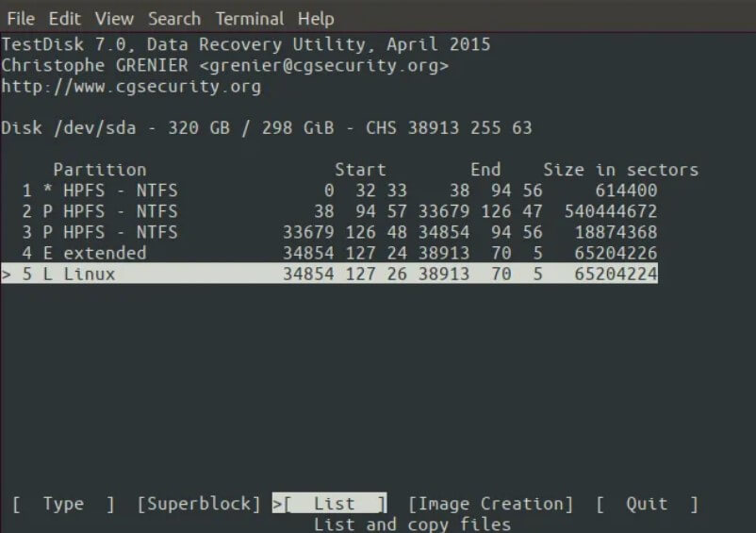Select the Image Creation option

tap(491, 504)
